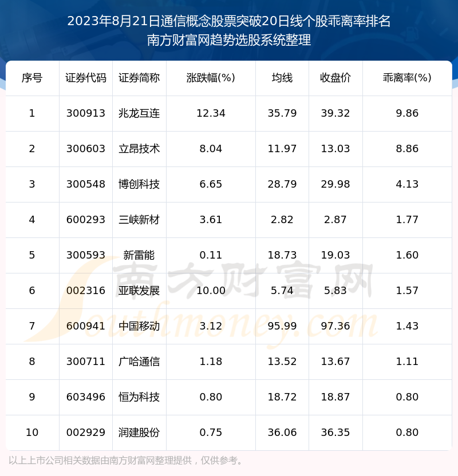Screen dimensions: 458x476
Task: Click the 6.65 change percentage cell
Action: click(211, 184)
